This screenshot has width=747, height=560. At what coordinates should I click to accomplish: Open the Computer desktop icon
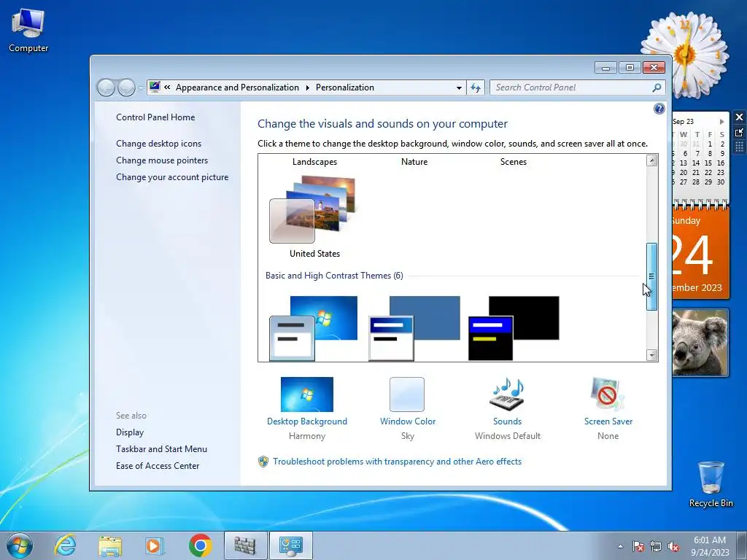click(28, 30)
